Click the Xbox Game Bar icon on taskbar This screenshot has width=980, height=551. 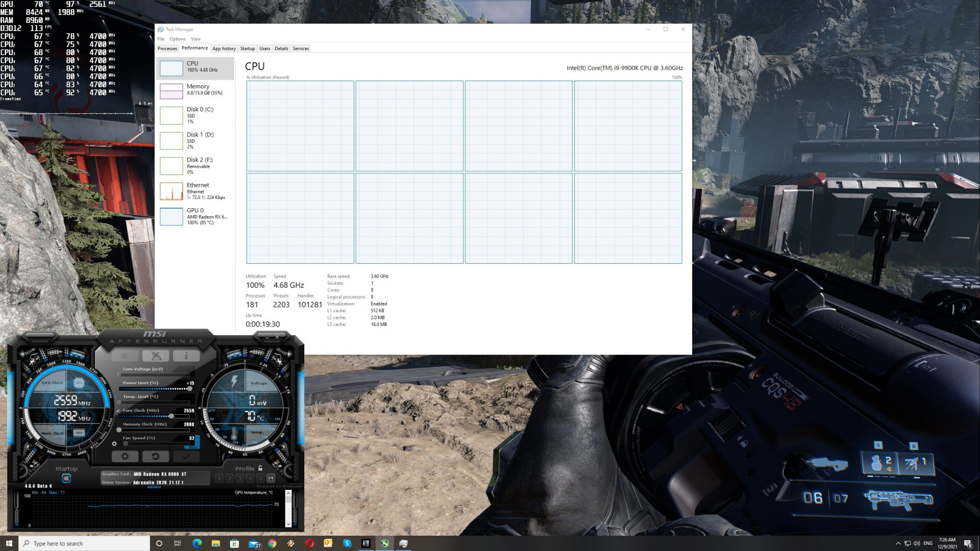pos(385,543)
